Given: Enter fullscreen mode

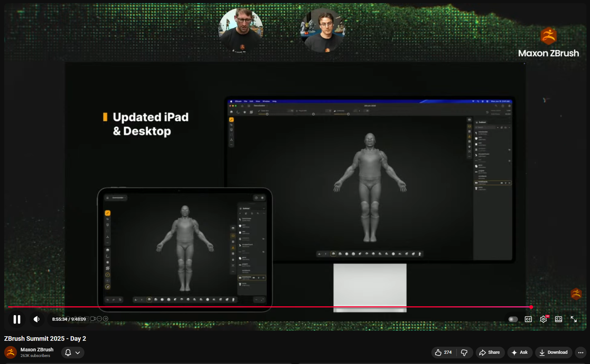Looking at the screenshot, I should pyautogui.click(x=574, y=319).
